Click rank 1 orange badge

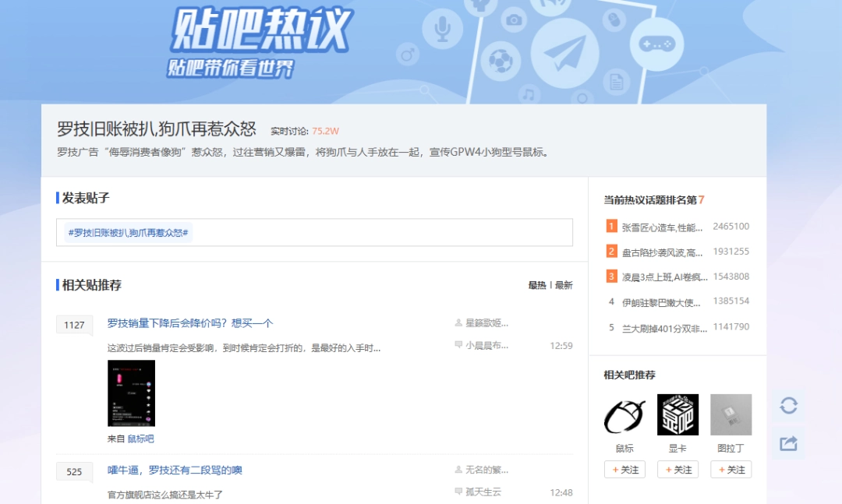611,227
